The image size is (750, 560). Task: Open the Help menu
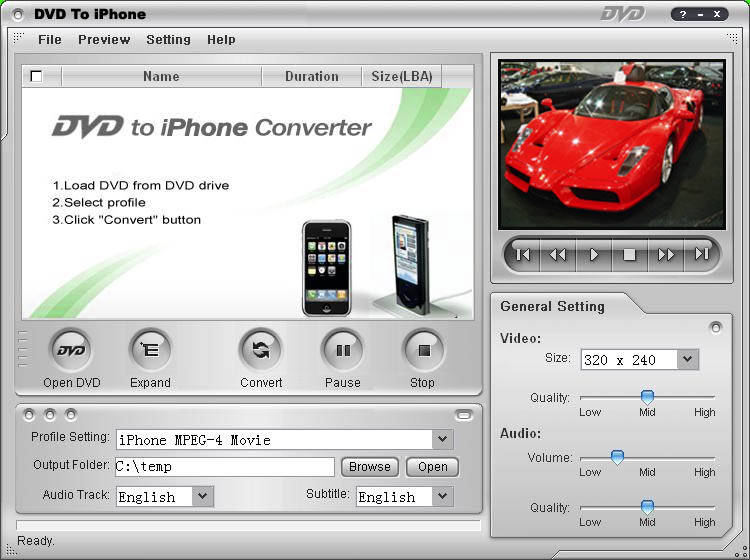221,40
